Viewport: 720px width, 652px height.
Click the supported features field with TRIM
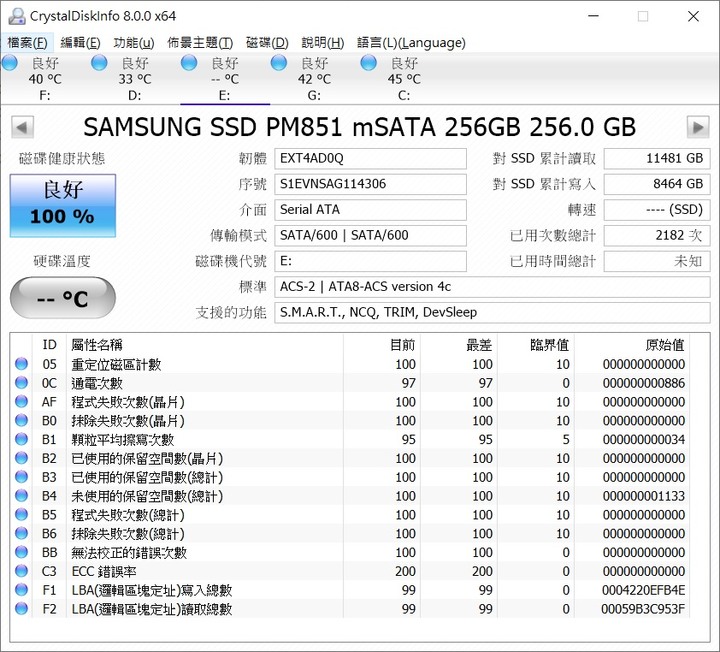(492, 313)
